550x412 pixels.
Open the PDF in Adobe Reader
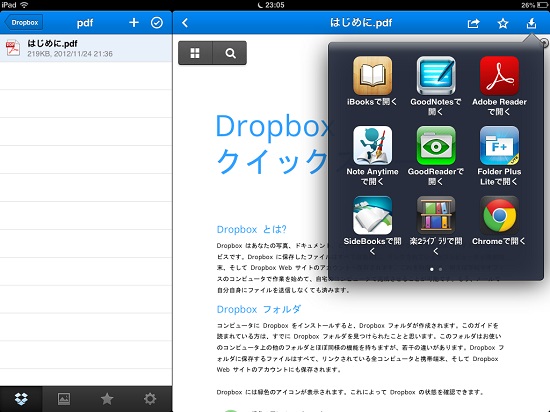tap(499, 75)
